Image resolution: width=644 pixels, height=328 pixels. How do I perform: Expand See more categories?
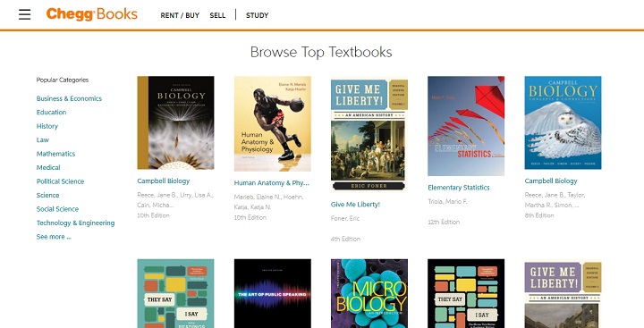[x=54, y=237]
